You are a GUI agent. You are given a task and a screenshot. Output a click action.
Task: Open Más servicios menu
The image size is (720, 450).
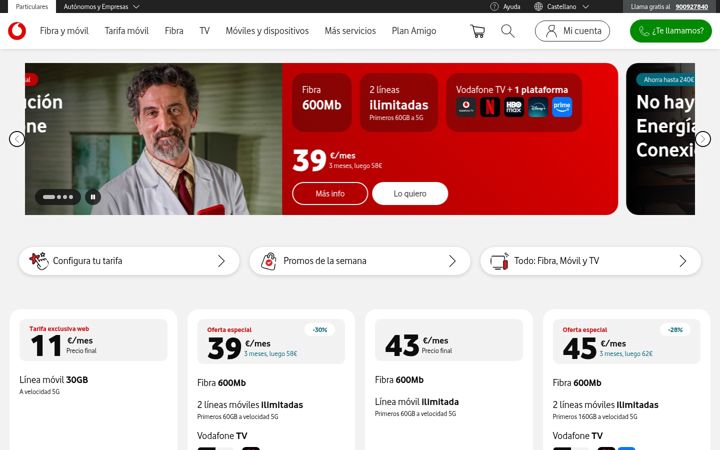pos(350,31)
